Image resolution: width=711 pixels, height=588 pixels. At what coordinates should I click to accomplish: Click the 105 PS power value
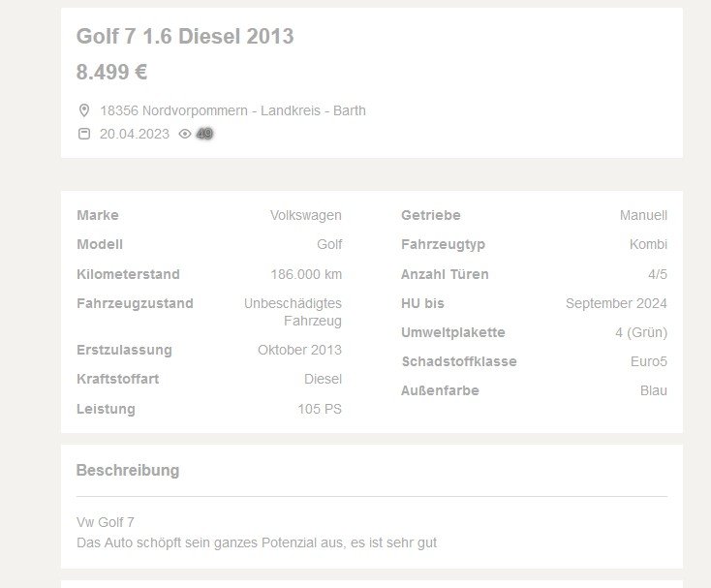coord(319,409)
